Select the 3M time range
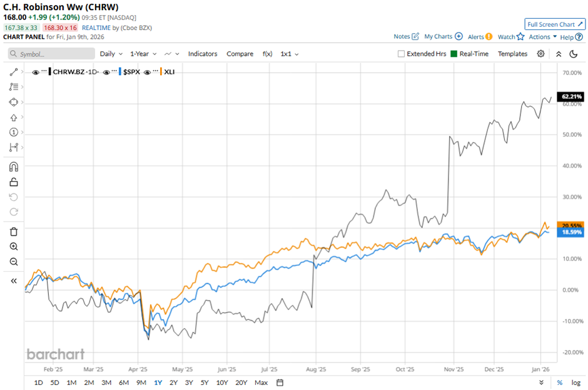 point(106,382)
